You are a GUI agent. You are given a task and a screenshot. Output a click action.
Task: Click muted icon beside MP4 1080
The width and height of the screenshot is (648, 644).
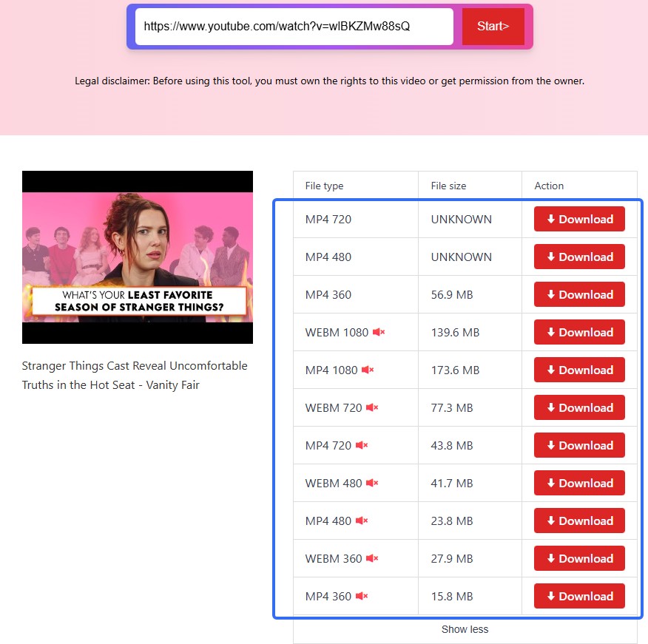[368, 370]
